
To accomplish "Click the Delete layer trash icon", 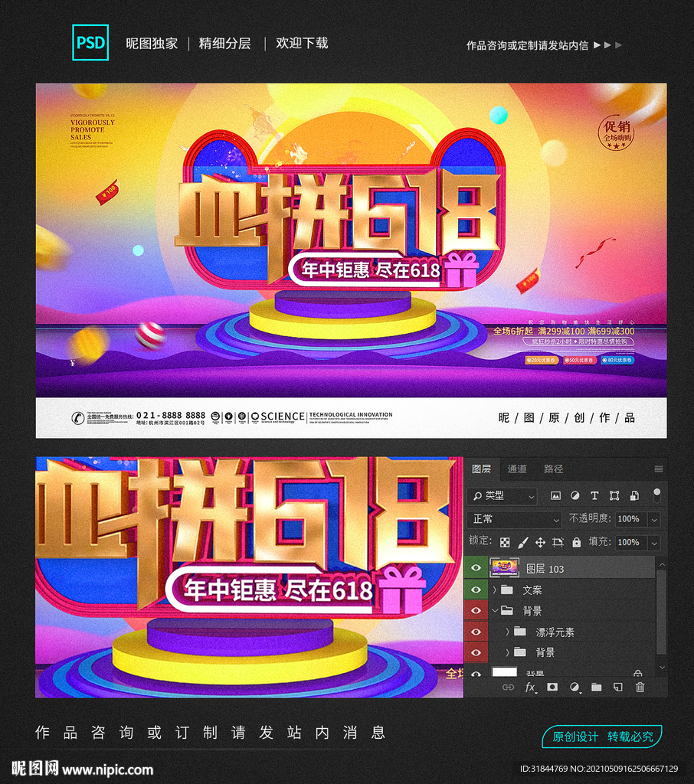I will click(x=640, y=688).
